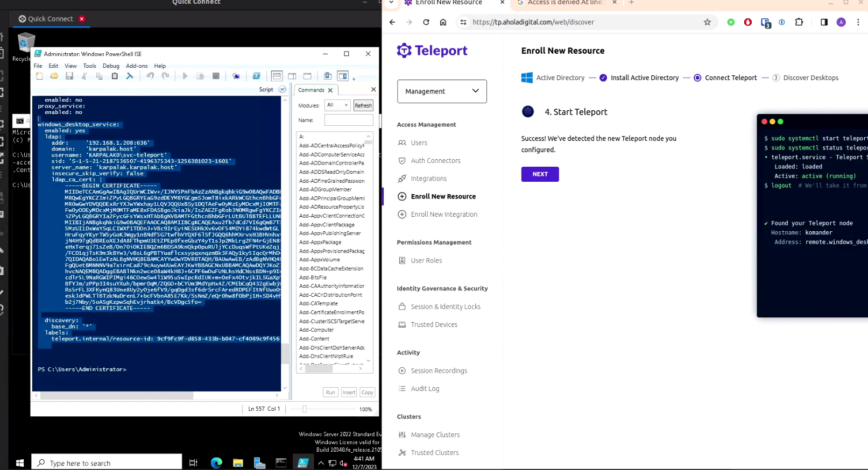Expand the ISE toolbar overflow arrow

click(x=354, y=79)
